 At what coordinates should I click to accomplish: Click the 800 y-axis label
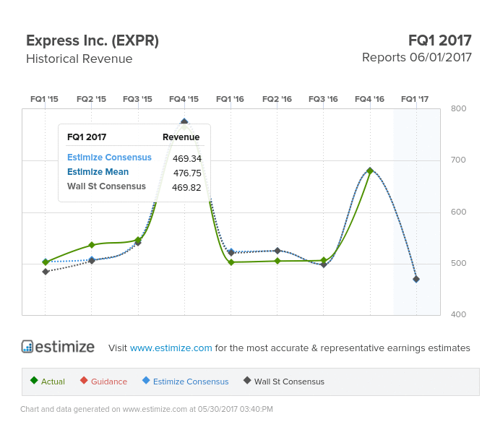pos(458,108)
